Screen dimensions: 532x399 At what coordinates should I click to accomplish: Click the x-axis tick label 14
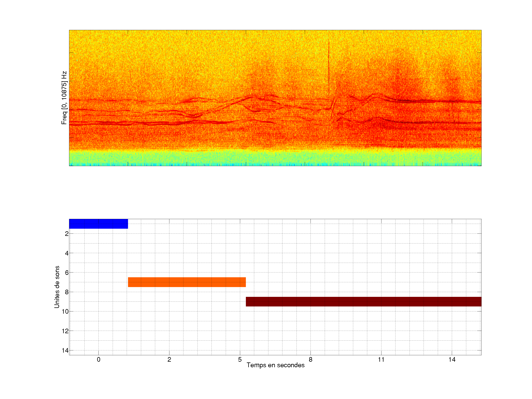tap(452, 359)
